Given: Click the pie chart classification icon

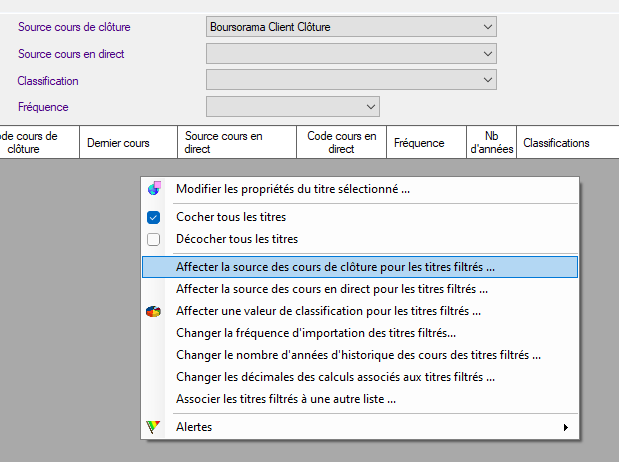Looking at the screenshot, I should click(x=153, y=311).
